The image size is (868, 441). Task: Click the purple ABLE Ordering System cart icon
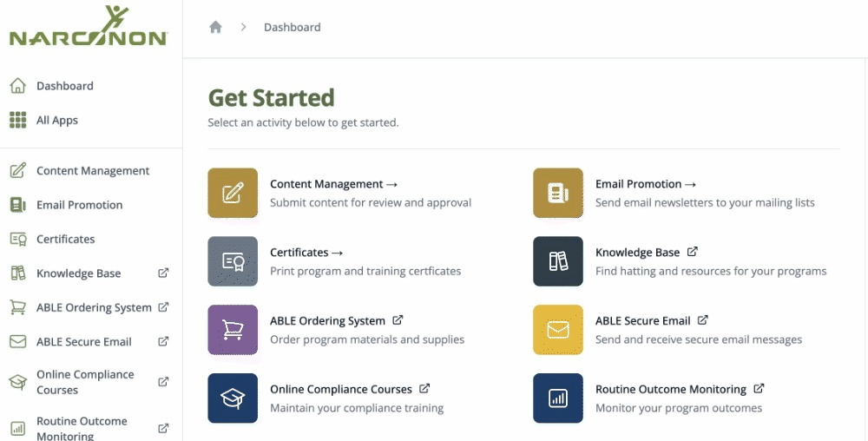(233, 330)
